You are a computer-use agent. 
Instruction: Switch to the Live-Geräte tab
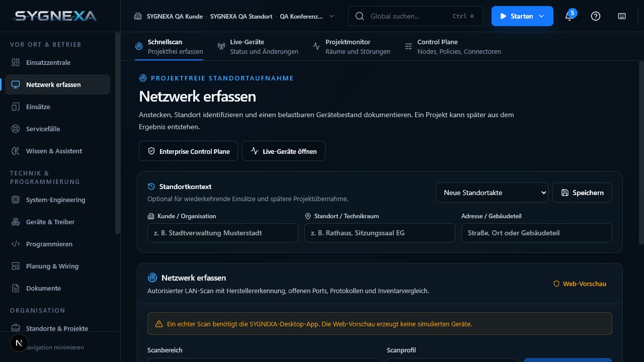258,46
